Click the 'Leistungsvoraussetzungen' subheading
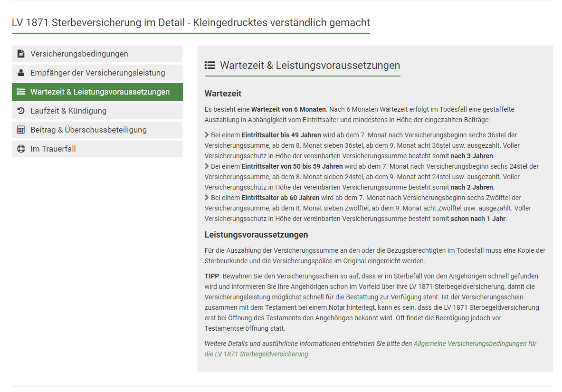562x392 pixels. point(256,235)
